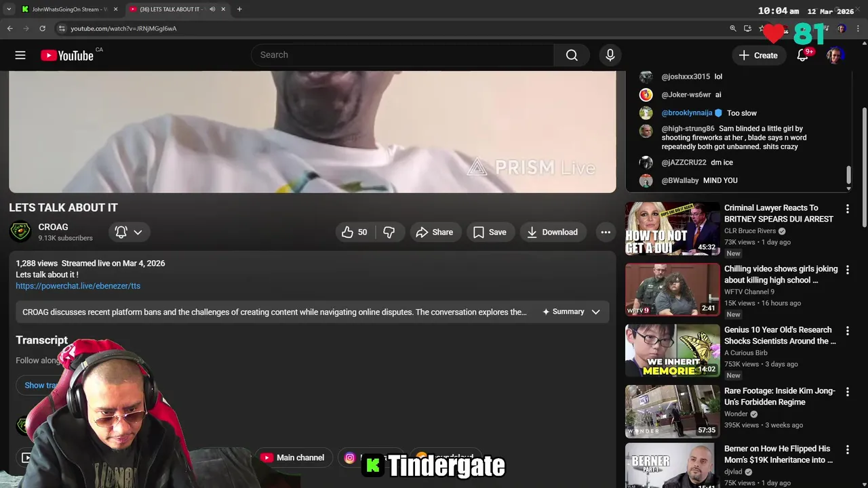Focus the YouTube search field

click(x=403, y=55)
